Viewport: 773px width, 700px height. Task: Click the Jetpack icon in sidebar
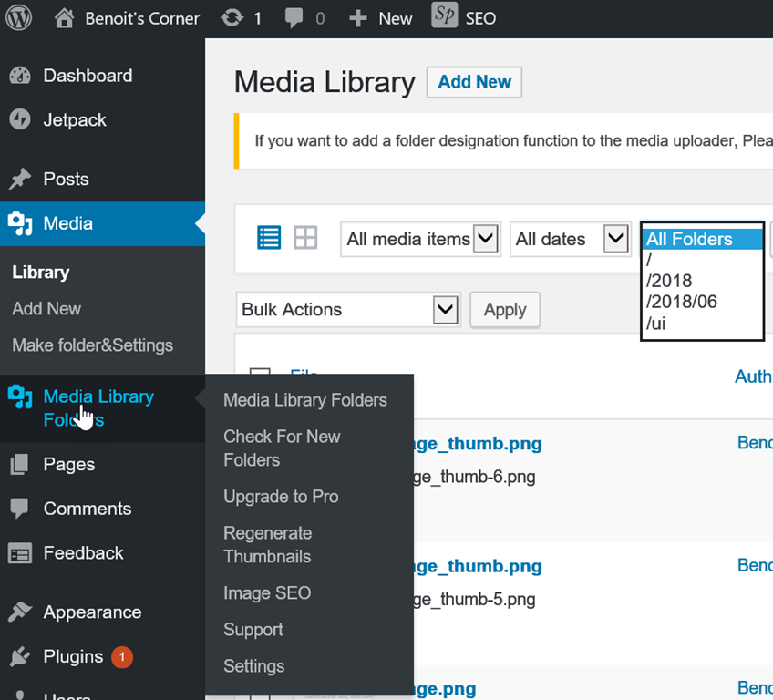click(20, 120)
